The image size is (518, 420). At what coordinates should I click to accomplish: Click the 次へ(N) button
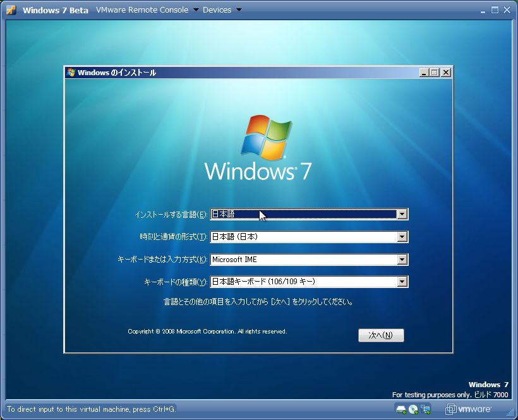[x=381, y=335]
